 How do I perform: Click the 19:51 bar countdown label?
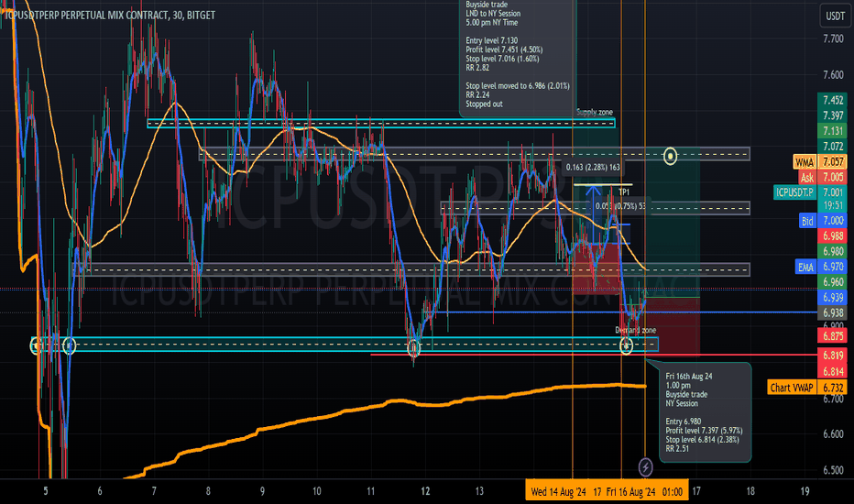(x=833, y=205)
